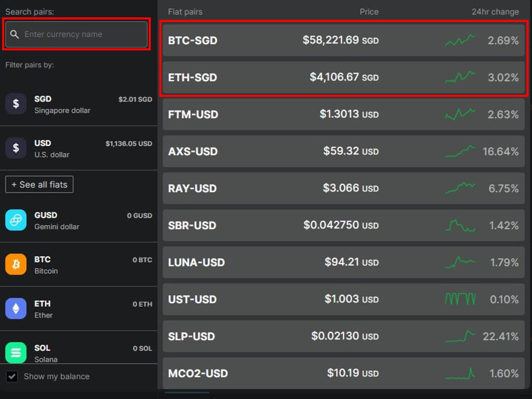The width and height of the screenshot is (532, 399).
Task: Select the Solana icon in the sidebar
Action: 16,353
